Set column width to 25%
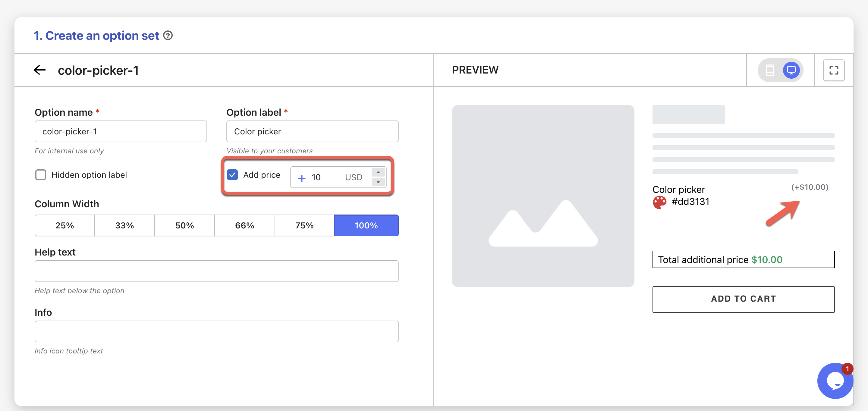The width and height of the screenshot is (868, 411). pos(64,225)
